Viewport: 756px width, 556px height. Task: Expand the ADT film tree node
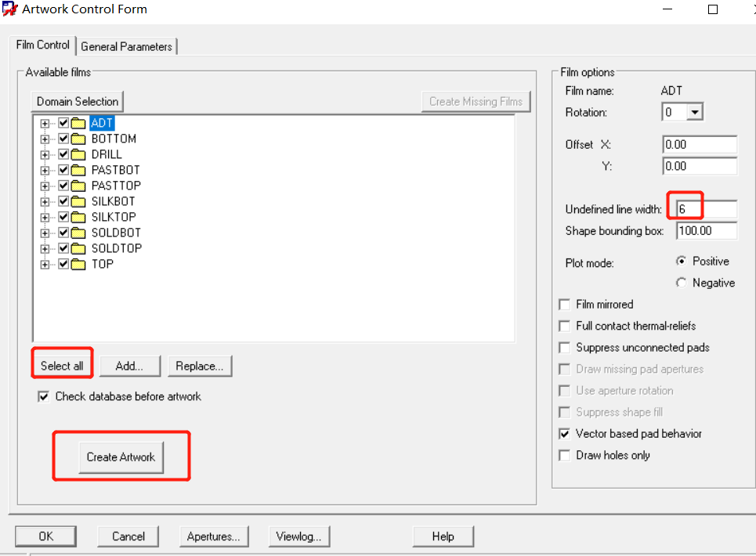click(x=45, y=124)
